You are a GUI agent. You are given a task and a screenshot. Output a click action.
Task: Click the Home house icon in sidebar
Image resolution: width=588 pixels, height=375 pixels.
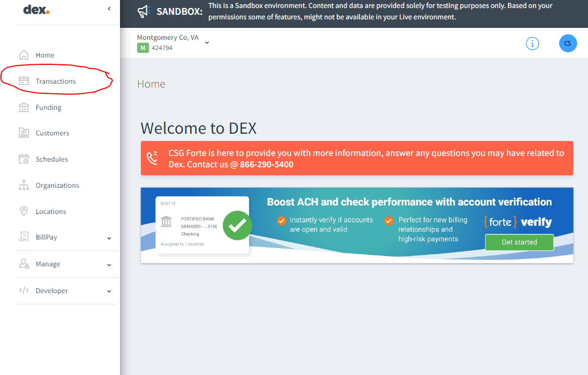coord(24,55)
